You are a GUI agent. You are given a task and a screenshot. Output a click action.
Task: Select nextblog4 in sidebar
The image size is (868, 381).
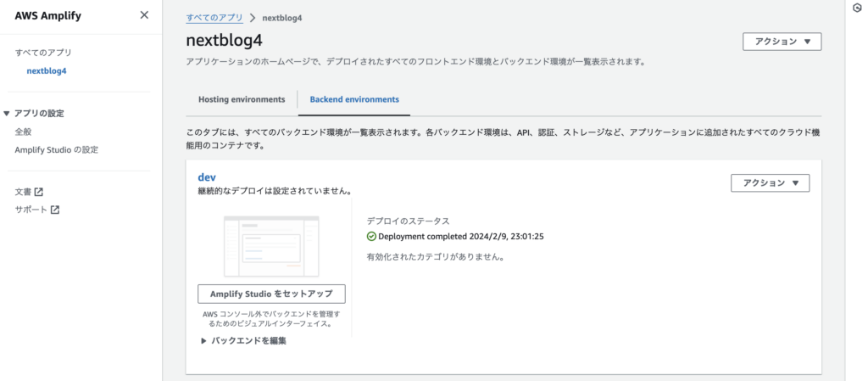pyautogui.click(x=47, y=71)
